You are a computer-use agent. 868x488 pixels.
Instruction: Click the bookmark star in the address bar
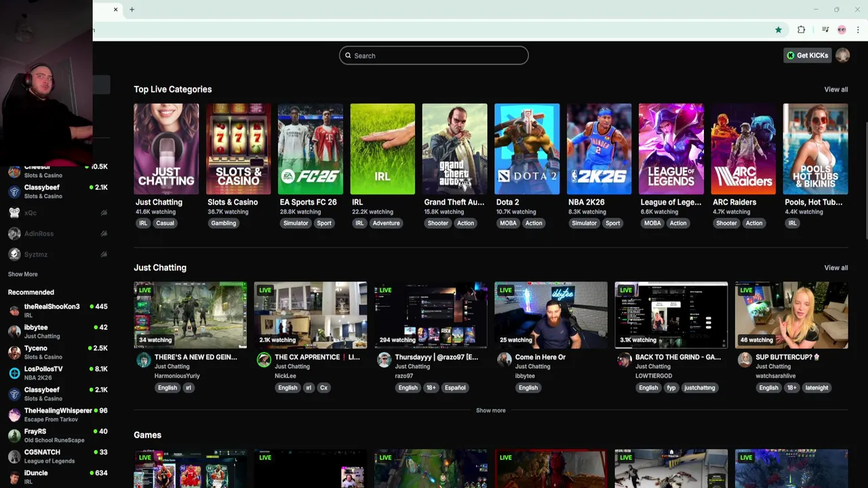coord(778,30)
